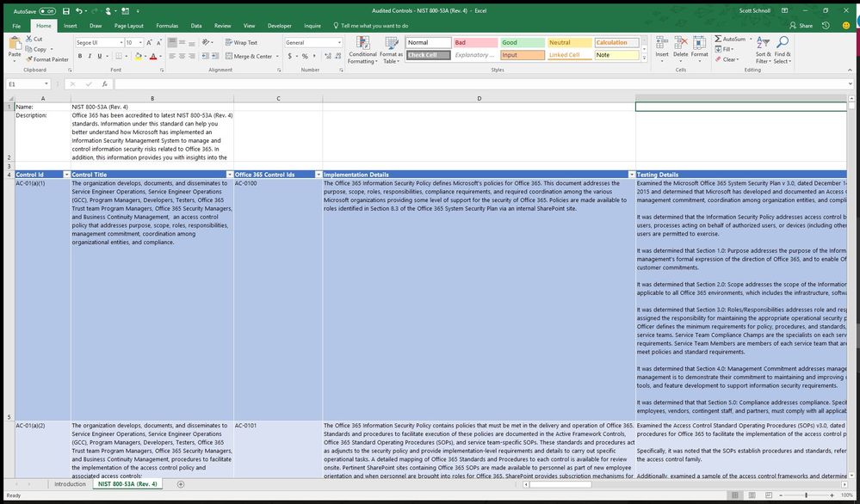The image size is (860, 504).
Task: Click the Save icon in Quick Access Toolbar
Action: [65, 11]
